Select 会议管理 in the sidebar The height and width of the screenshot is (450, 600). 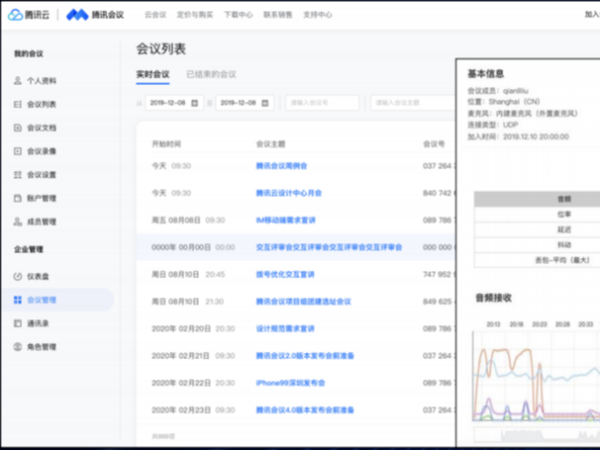pos(42,299)
